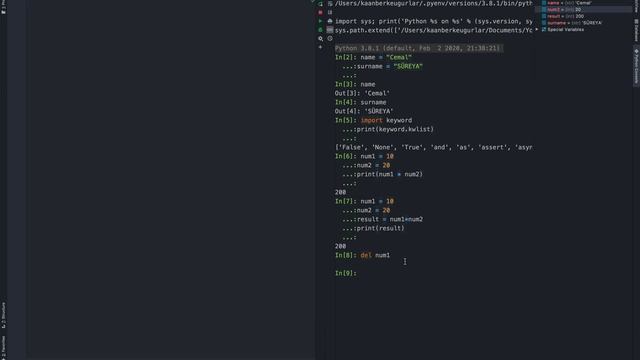Click Out[4]: 'SÜREYA' output
The image size is (640, 360).
point(364,111)
